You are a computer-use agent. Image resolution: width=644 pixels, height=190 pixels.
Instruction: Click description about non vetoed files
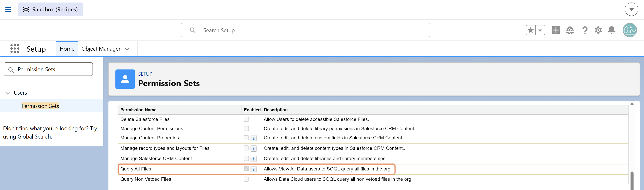click(338, 179)
